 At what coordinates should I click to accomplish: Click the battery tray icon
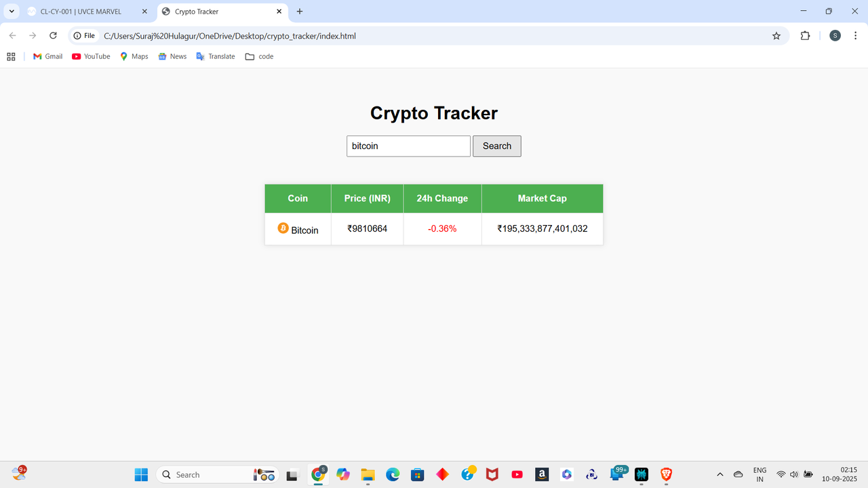pyautogui.click(x=808, y=474)
